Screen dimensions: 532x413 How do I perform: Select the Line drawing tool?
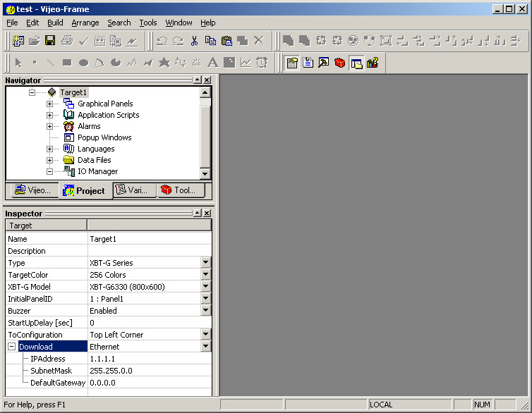[x=51, y=63]
